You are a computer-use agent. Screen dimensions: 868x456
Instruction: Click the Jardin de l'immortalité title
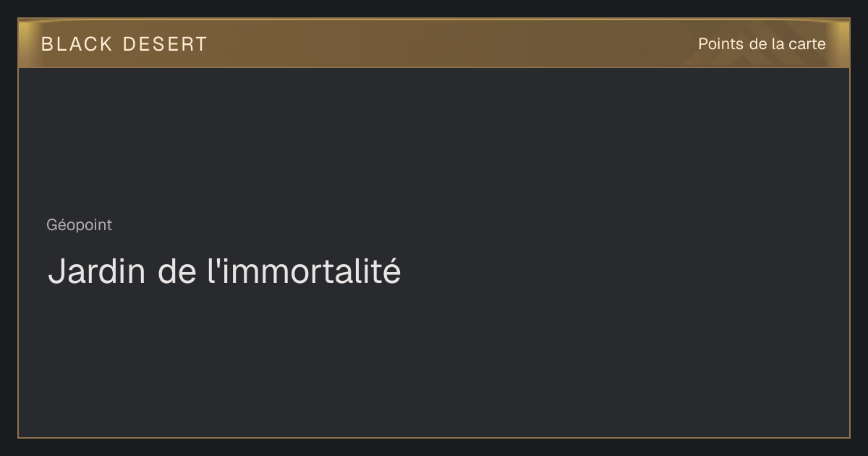click(x=224, y=271)
